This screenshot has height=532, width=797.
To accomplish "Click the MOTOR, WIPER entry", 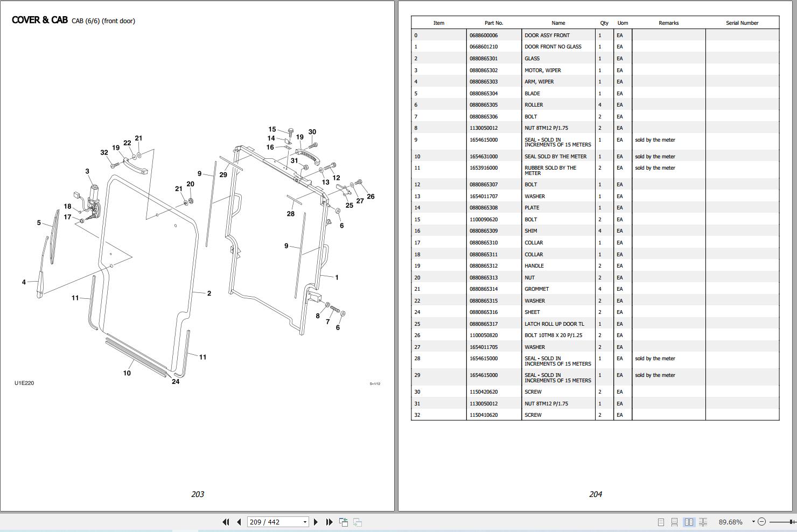I will coord(543,71).
